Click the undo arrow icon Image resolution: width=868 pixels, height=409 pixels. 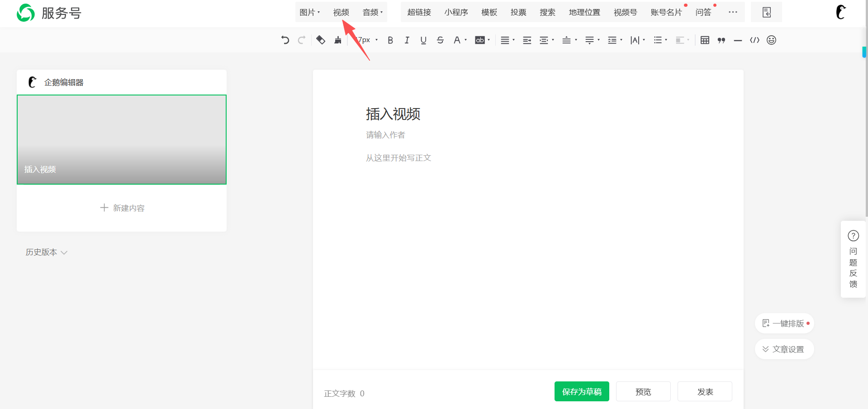285,40
